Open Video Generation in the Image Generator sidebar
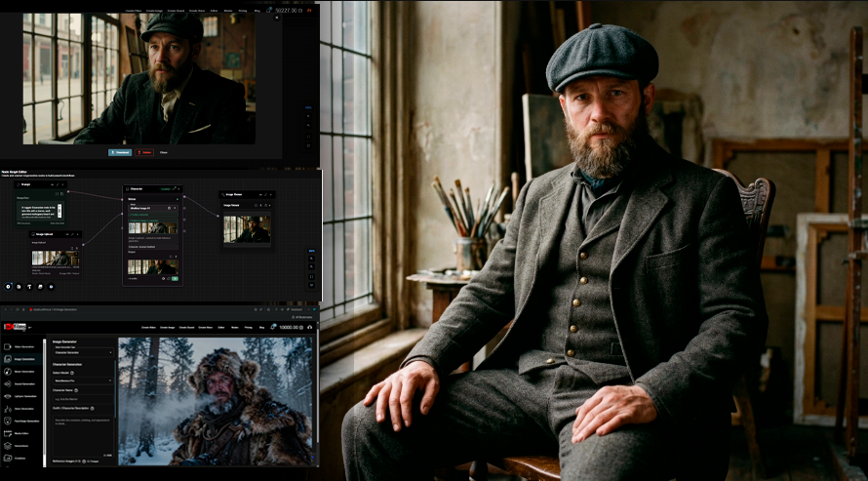Screen dimensions: 868x481 (x=22, y=347)
